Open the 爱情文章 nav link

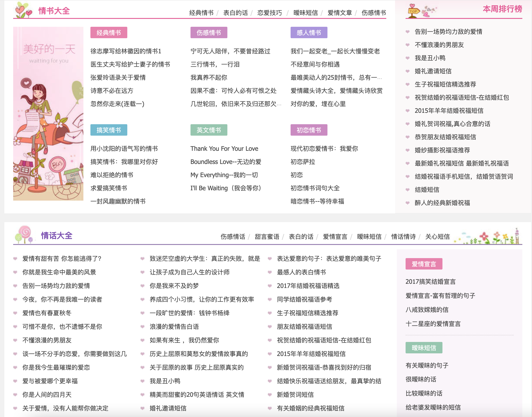340,13
